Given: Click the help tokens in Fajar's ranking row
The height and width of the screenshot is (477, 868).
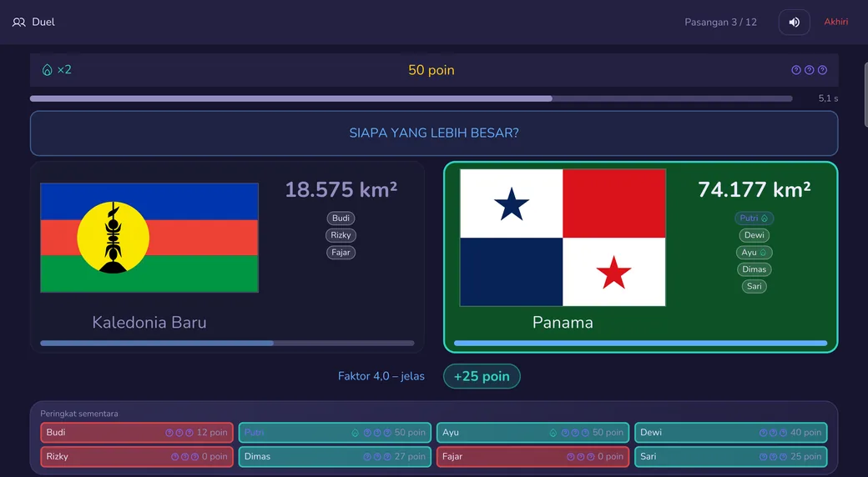Looking at the screenshot, I should [x=581, y=456].
